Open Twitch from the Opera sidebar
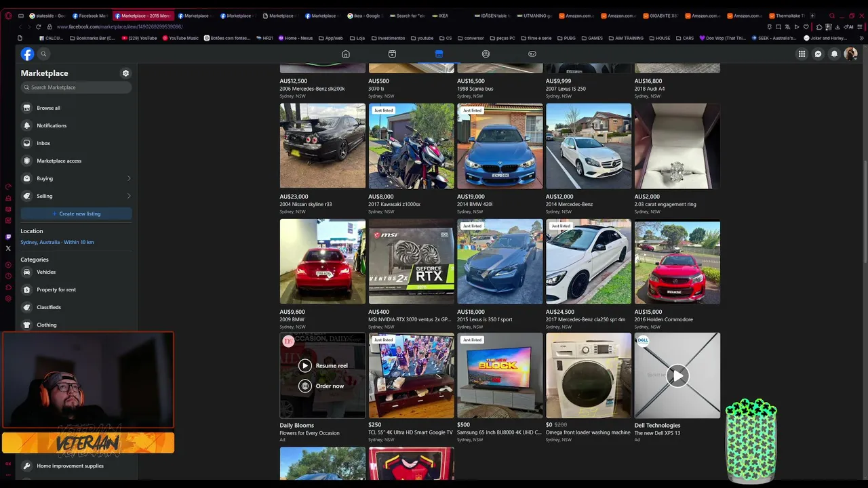 click(8, 237)
